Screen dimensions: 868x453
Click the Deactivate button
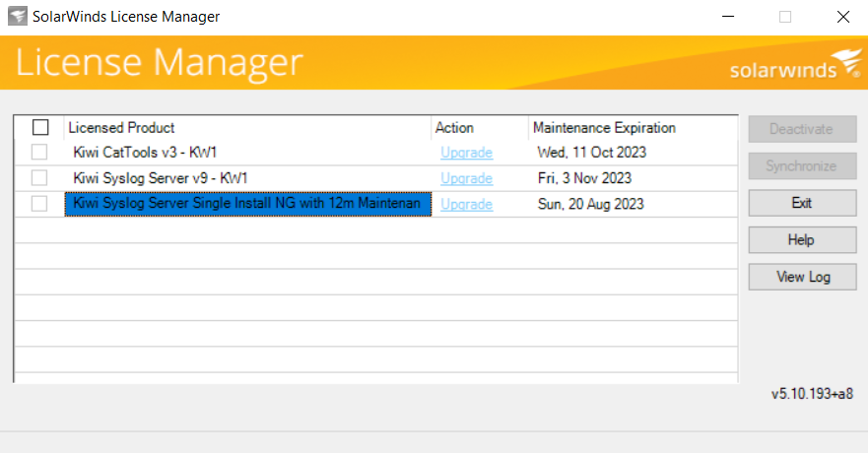pyautogui.click(x=802, y=129)
